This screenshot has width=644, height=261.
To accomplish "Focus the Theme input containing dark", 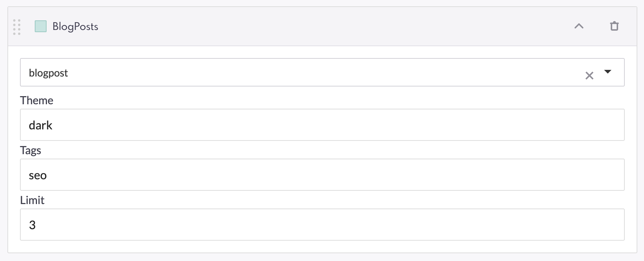I will pos(322,125).
